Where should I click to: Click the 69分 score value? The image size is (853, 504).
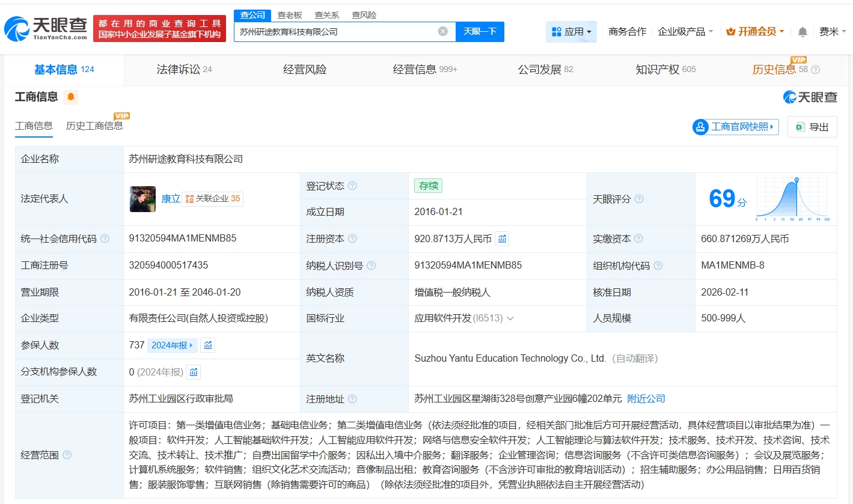[x=728, y=199]
